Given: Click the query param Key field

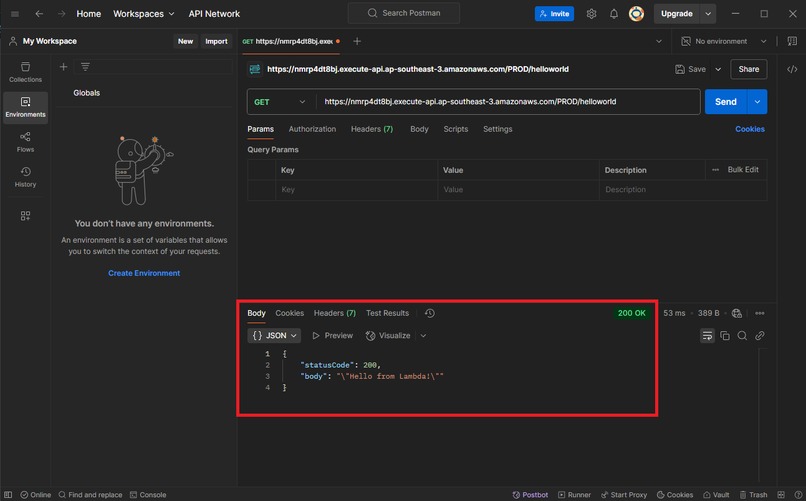Looking at the screenshot, I should (356, 190).
